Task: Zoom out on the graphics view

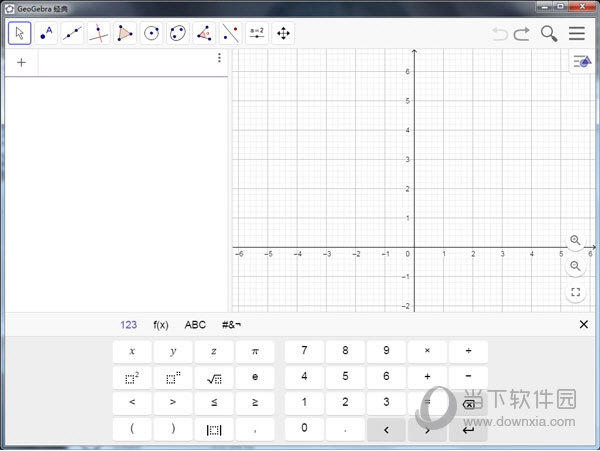Action: [575, 266]
